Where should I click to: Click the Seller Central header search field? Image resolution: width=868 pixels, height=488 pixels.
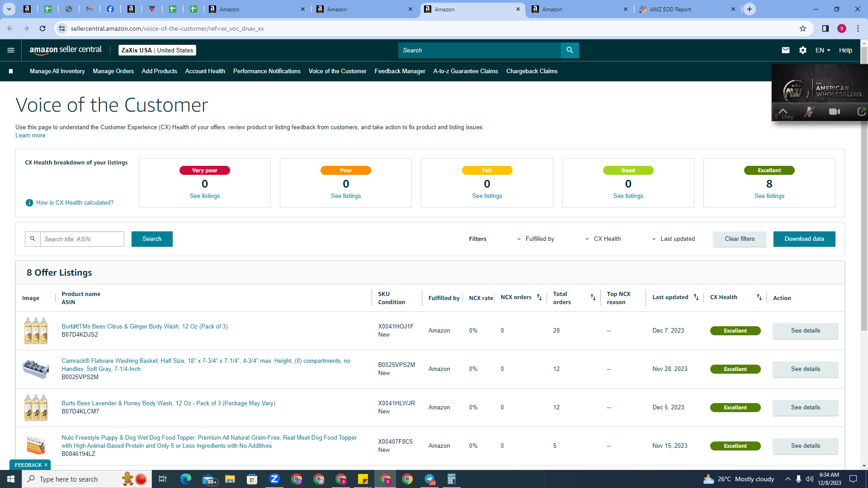pyautogui.click(x=479, y=50)
